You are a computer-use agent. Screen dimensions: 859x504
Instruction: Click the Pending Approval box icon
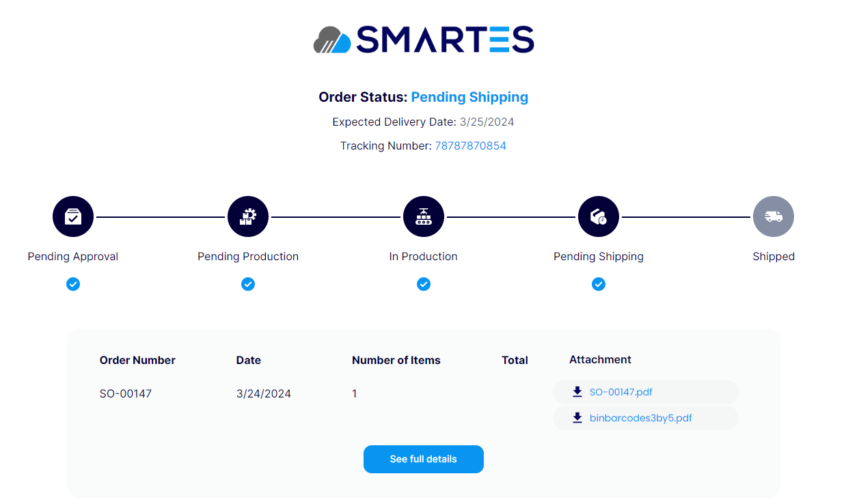[73, 216]
